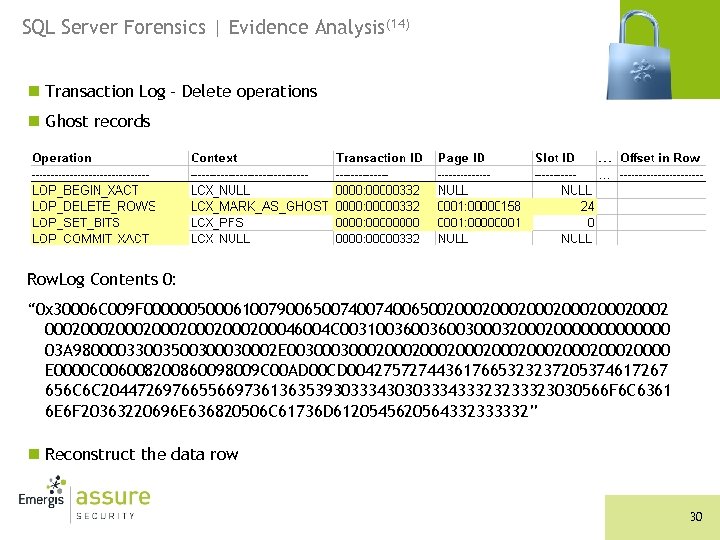Click 'Transaction Log - Delete operations' bullet text
Viewport: 720px width, 540px height.
(181, 91)
